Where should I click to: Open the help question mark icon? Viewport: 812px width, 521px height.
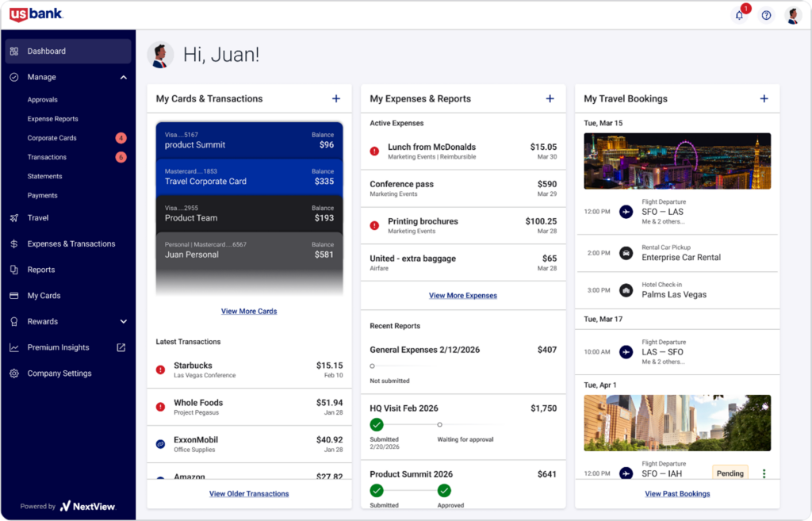pyautogui.click(x=767, y=15)
